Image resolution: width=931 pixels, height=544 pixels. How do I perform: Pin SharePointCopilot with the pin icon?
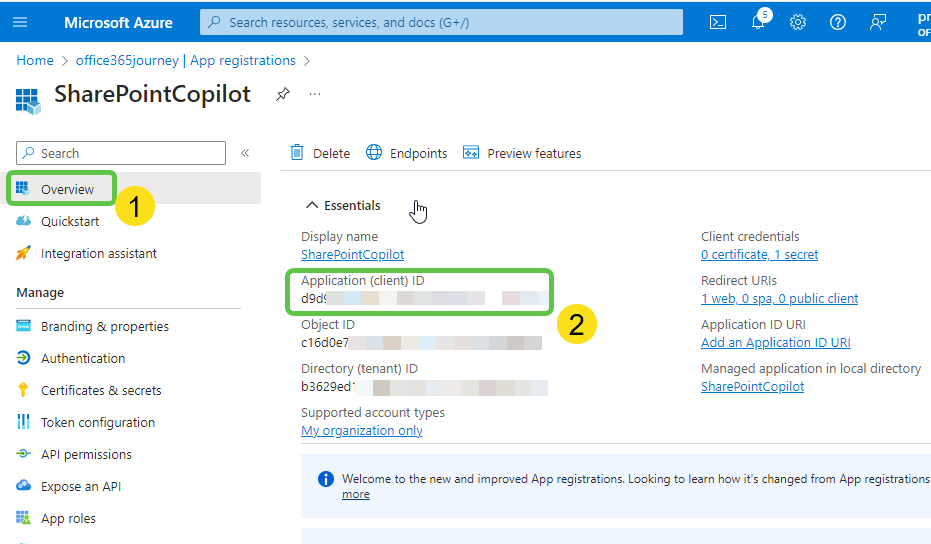click(283, 94)
